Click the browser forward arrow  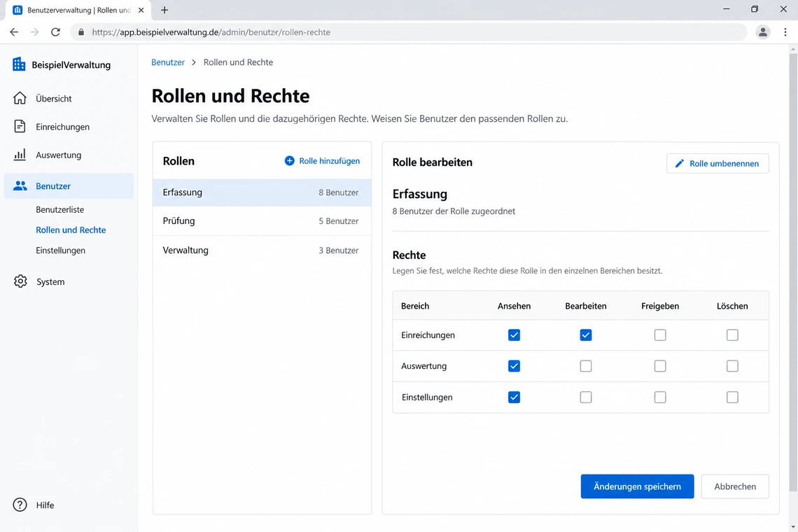click(34, 32)
